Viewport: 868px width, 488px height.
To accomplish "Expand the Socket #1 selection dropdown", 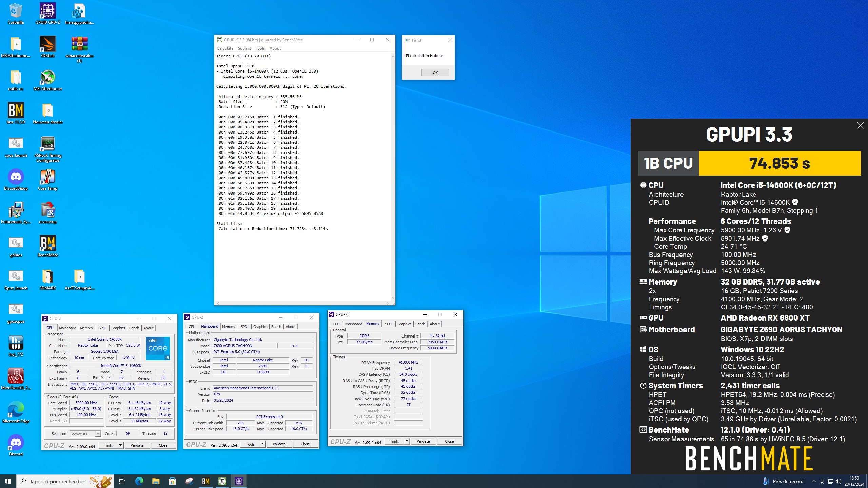I will (98, 434).
